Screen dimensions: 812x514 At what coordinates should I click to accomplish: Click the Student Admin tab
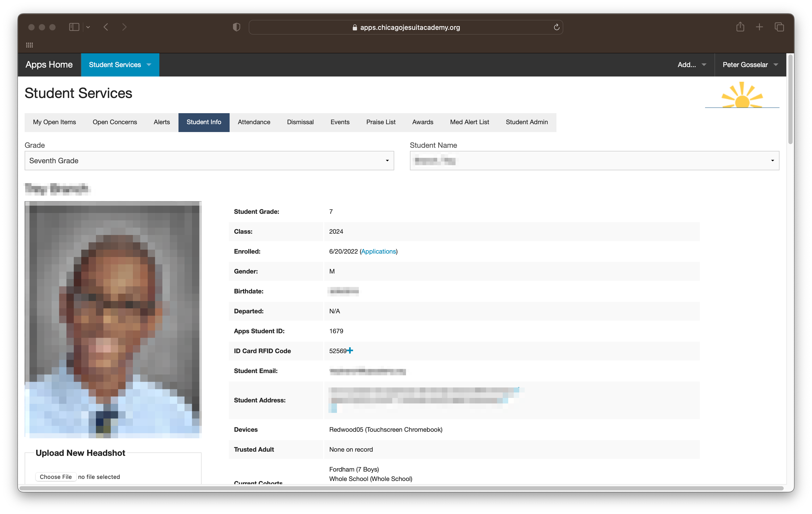click(527, 122)
